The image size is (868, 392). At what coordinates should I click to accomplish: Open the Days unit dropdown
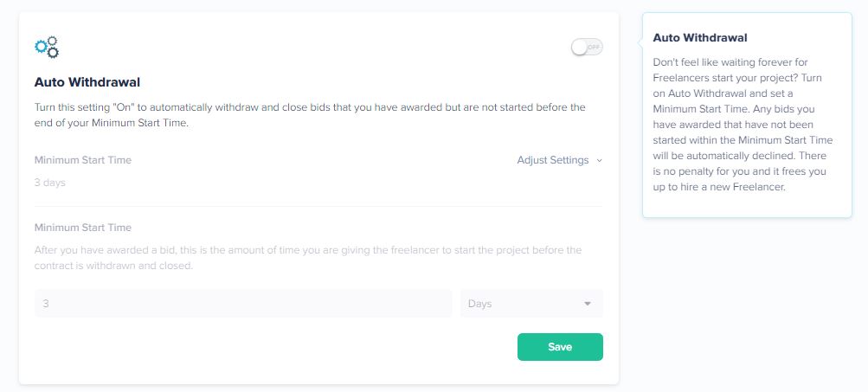pos(531,304)
